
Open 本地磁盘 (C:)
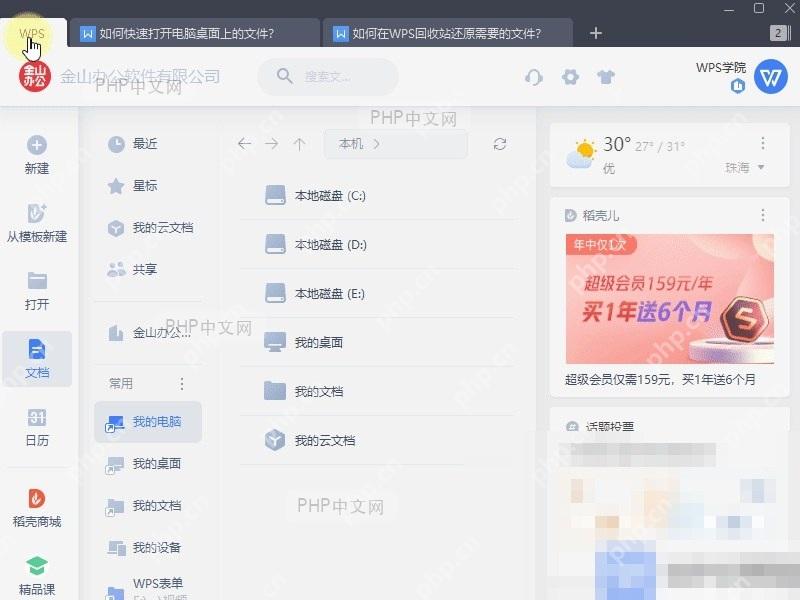tap(379, 196)
